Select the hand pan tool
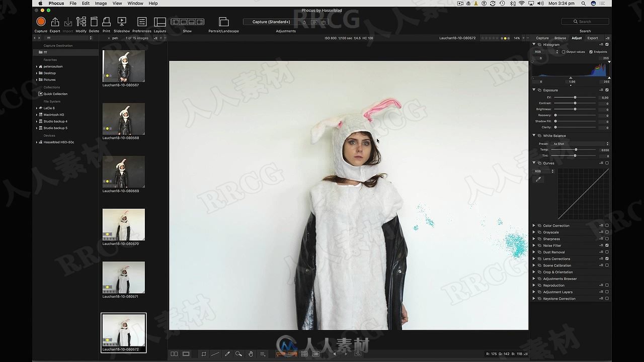 [x=251, y=354]
